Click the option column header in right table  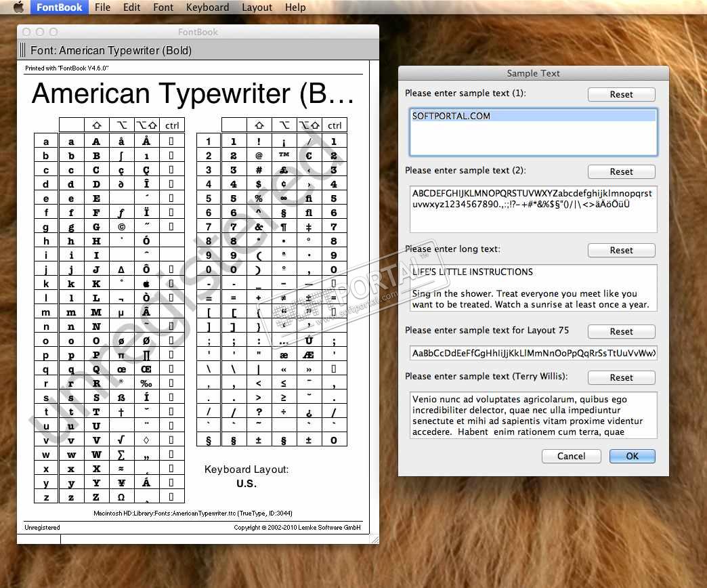[284, 125]
